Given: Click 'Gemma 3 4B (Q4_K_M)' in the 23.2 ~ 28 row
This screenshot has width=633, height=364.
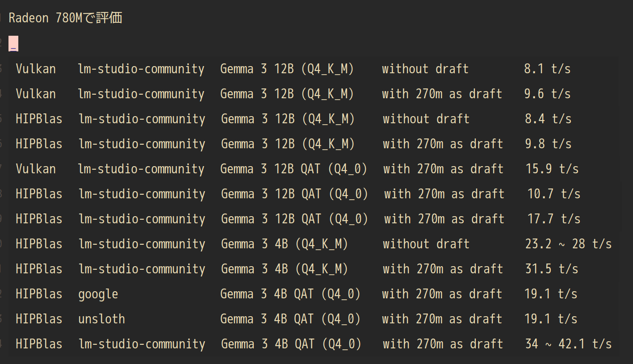Looking at the screenshot, I should [285, 244].
